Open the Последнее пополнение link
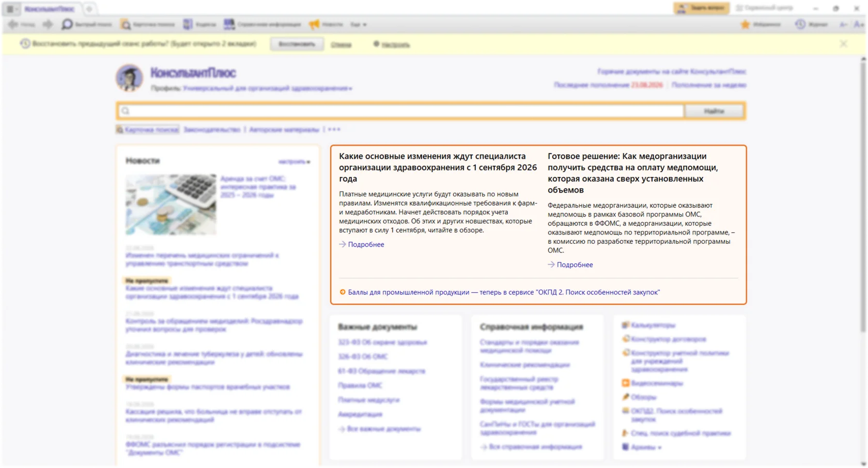 608,85
